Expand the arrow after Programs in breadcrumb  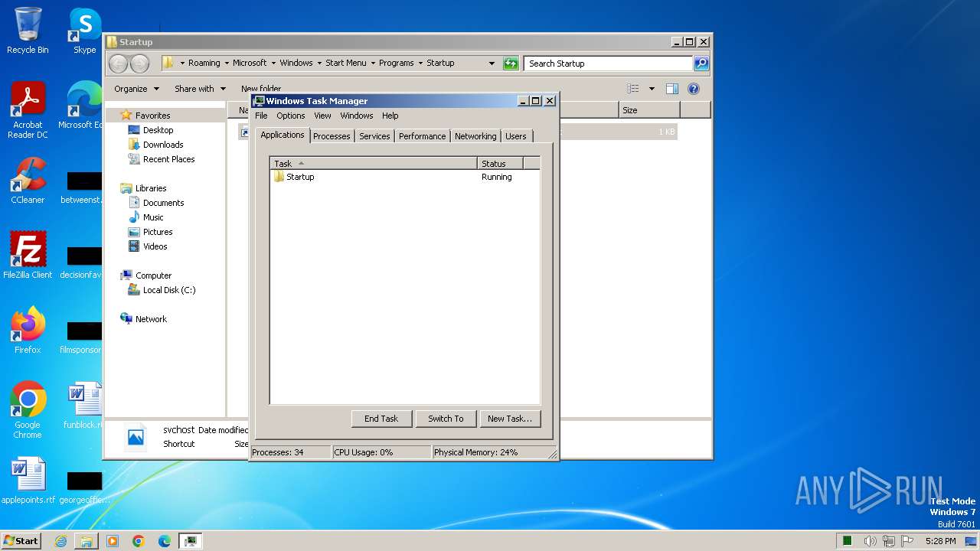click(x=420, y=64)
